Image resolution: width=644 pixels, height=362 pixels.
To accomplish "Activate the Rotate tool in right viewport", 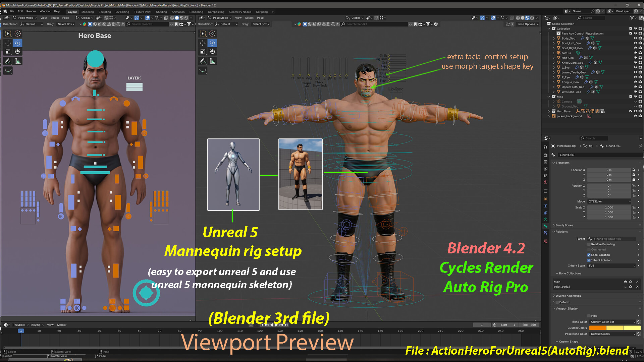I will 212,43.
